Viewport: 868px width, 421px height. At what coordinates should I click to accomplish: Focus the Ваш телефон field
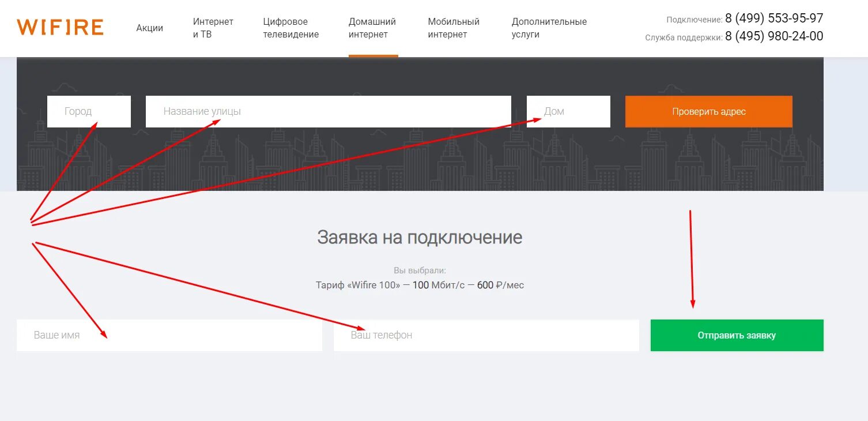(486, 335)
